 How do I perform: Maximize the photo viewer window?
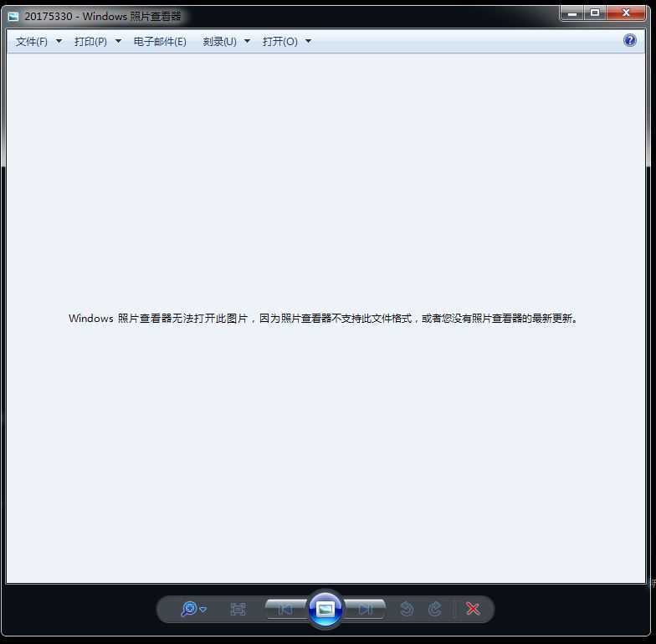coord(595,13)
